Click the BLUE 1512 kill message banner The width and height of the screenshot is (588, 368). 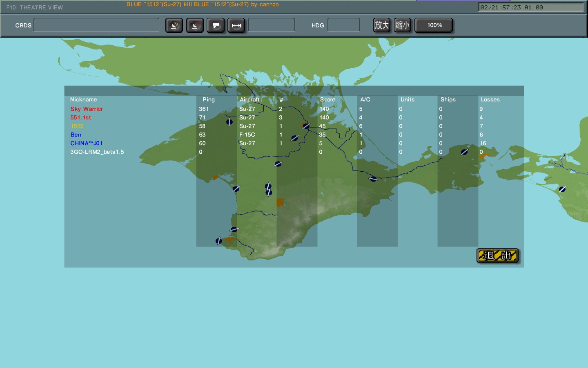(x=203, y=4)
